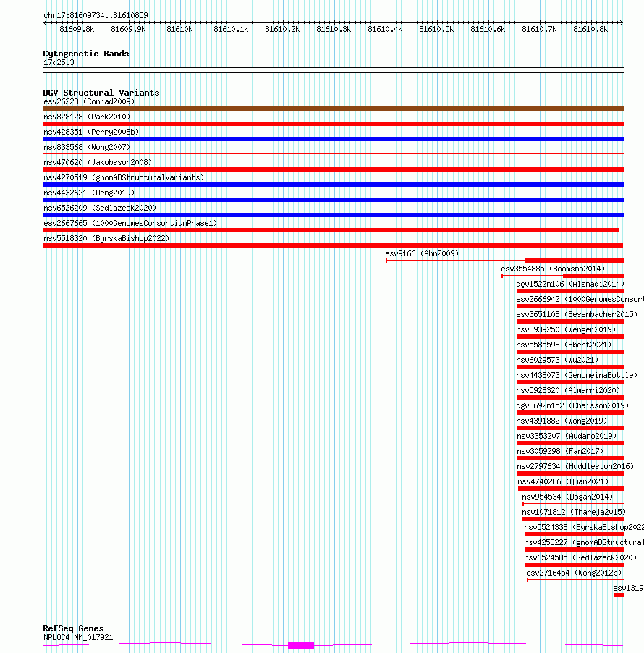The image size is (644, 653).
Task: Open the nsv833568 (Wong2007) variant
Action: [87, 147]
